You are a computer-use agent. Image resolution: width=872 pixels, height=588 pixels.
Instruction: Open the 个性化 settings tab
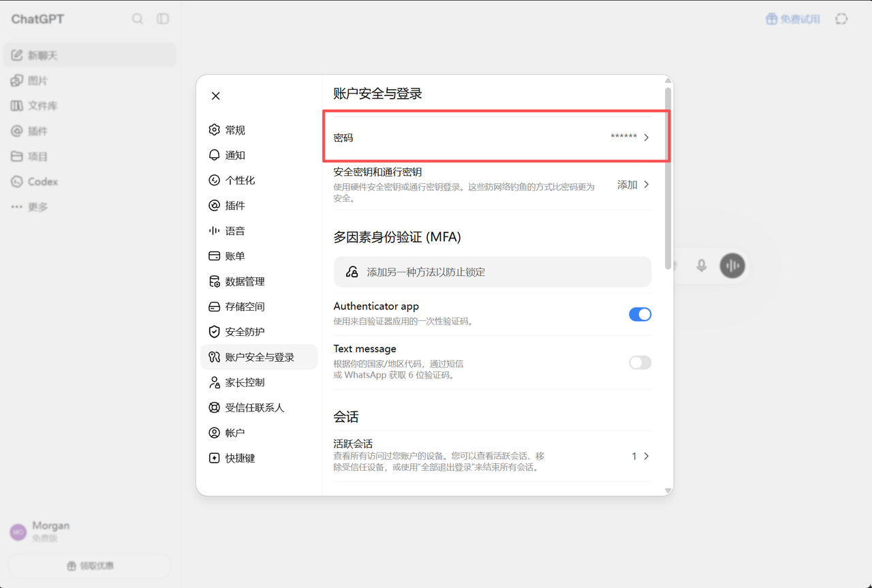[x=259, y=180]
